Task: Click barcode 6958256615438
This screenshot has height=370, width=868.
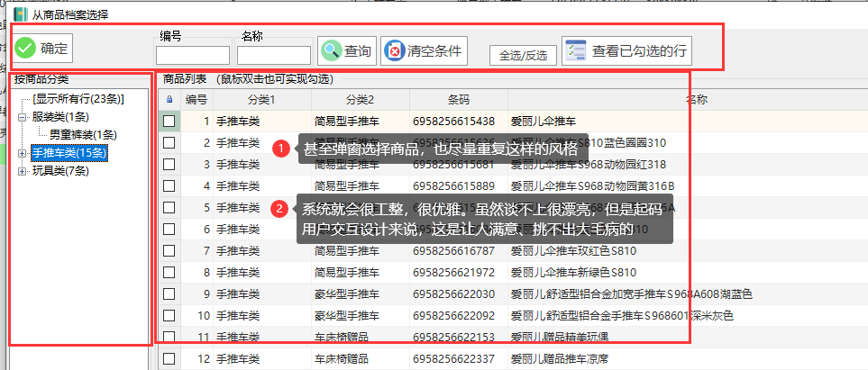Action: pyautogui.click(x=453, y=122)
